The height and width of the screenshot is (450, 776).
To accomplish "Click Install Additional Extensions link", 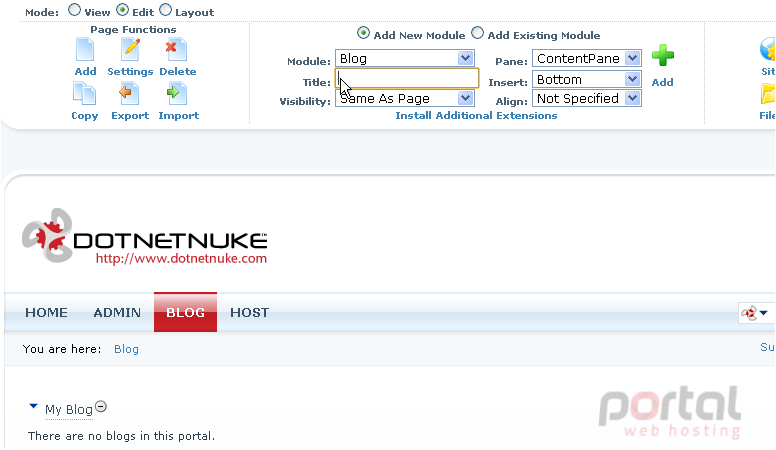I will coord(476,115).
